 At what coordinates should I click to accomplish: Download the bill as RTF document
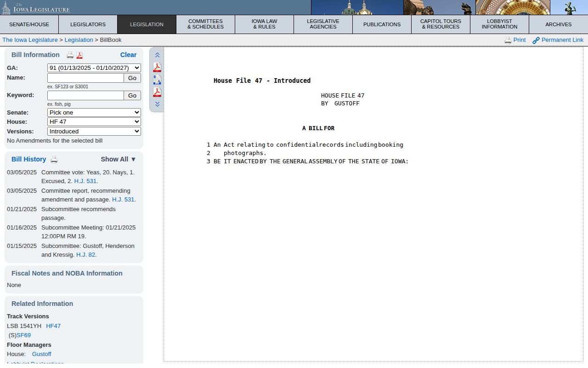pos(157,80)
